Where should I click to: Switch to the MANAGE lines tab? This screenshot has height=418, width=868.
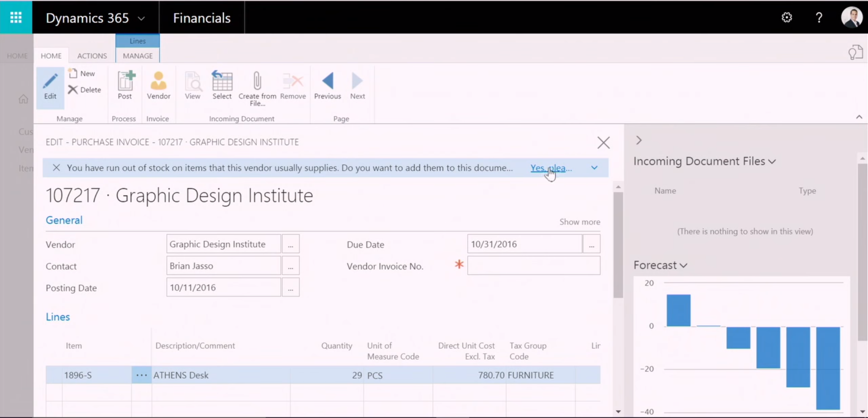(x=138, y=56)
